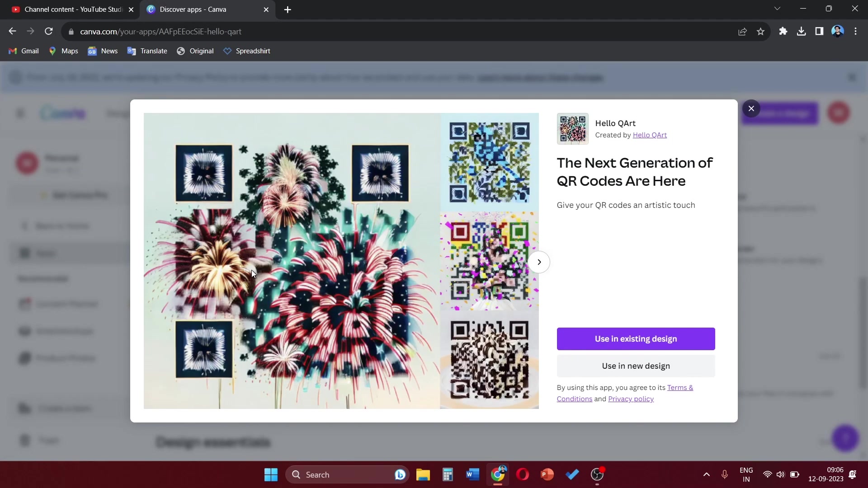Click taskbar Search box
Image resolution: width=868 pixels, height=488 pixels.
(347, 475)
